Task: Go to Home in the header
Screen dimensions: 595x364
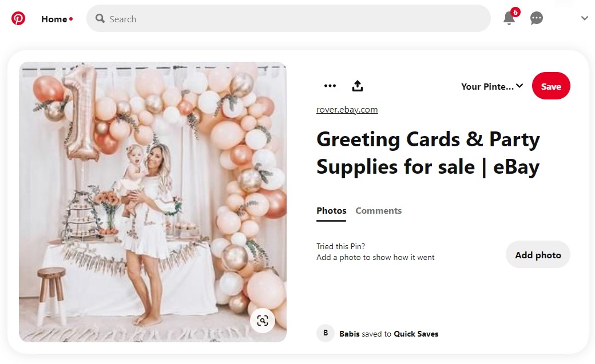Action: coord(54,19)
